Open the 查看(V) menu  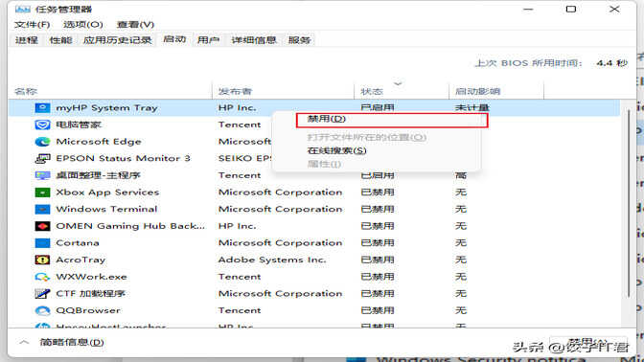coord(135,25)
